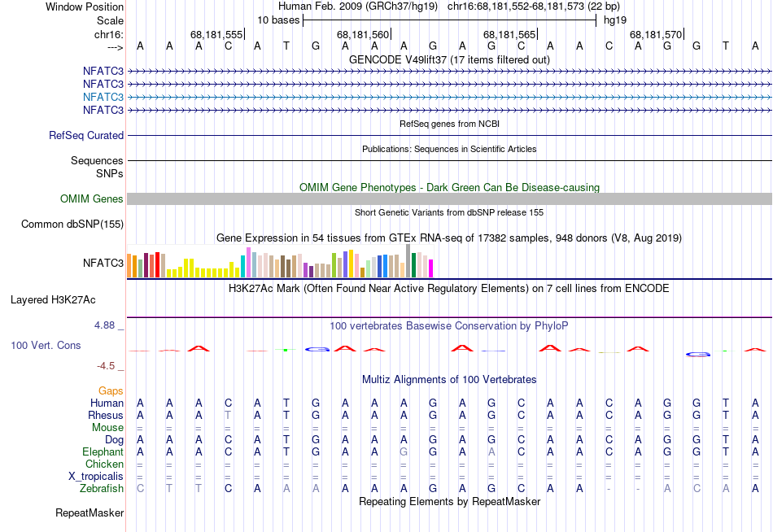This screenshot has width=773, height=532.
Task: Click the 100 Vert. Cons label
Action: [x=46, y=346]
